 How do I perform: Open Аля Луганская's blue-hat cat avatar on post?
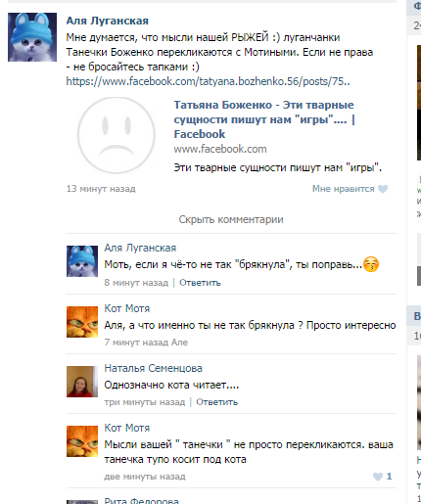click(32, 37)
